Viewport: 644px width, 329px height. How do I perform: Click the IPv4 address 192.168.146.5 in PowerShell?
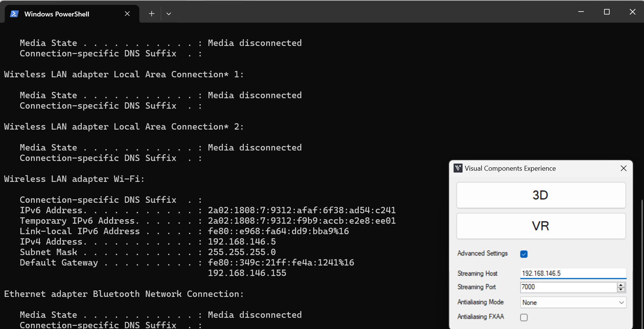click(x=242, y=242)
